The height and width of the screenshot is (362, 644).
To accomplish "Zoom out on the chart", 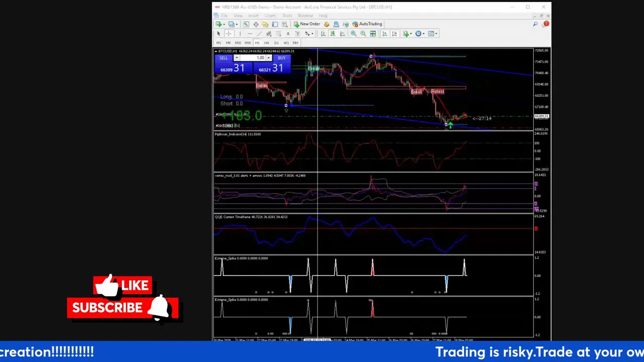I will tap(363, 34).
